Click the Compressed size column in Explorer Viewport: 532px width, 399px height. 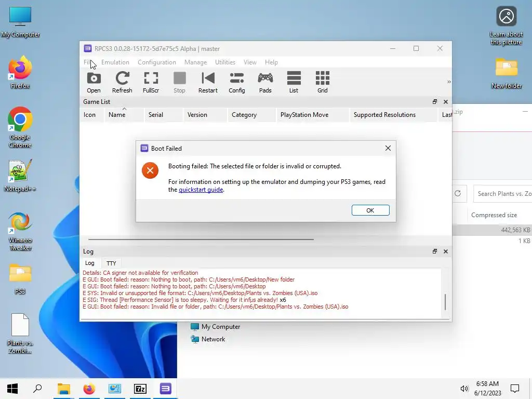[x=494, y=215]
